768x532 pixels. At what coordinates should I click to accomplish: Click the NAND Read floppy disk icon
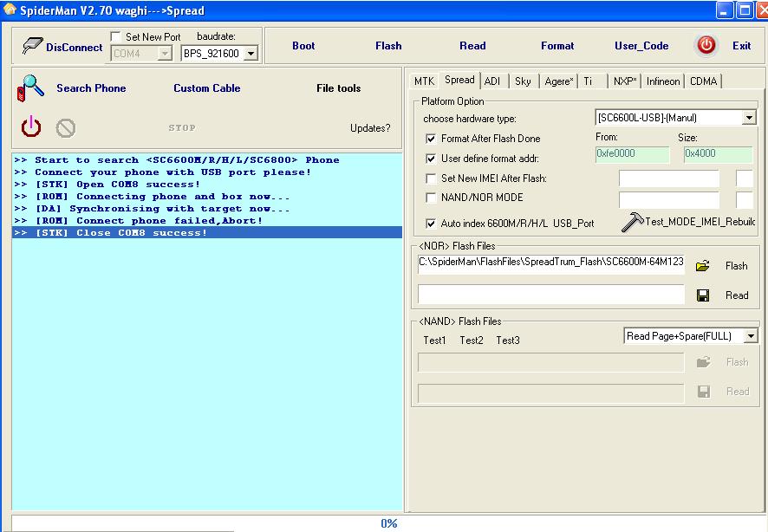click(x=704, y=392)
